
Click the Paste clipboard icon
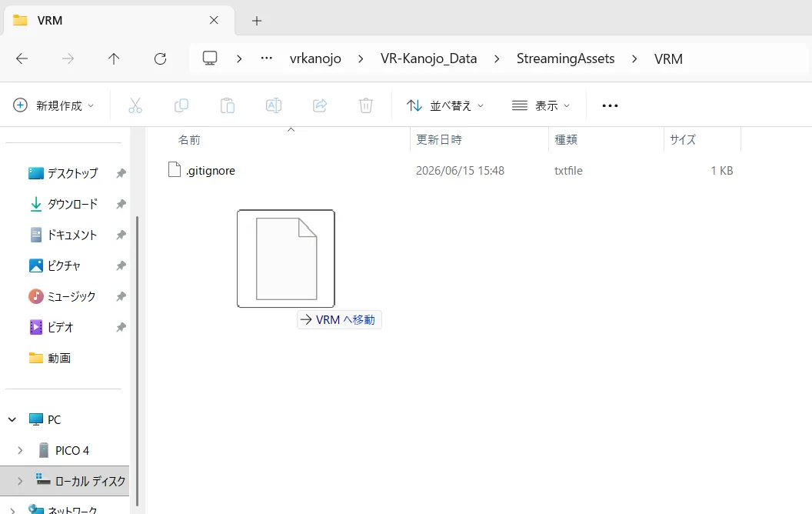coord(228,105)
